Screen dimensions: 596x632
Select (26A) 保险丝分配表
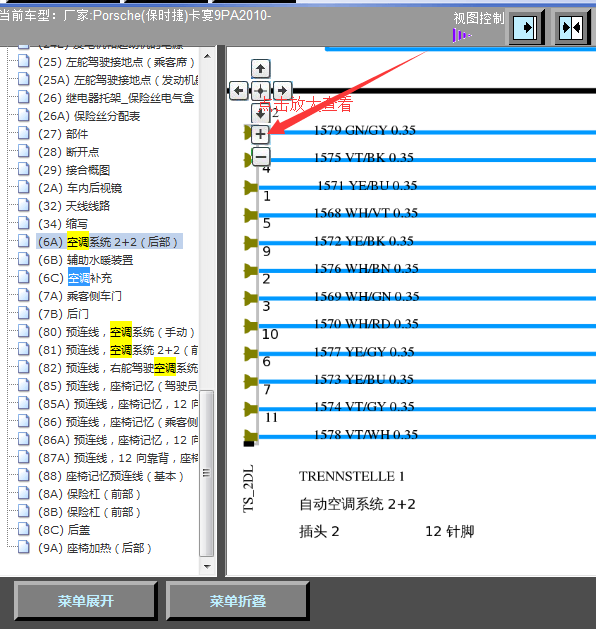point(89,116)
